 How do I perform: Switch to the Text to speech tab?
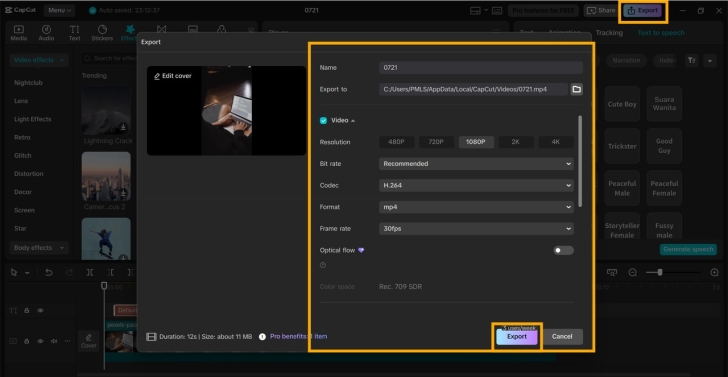661,32
